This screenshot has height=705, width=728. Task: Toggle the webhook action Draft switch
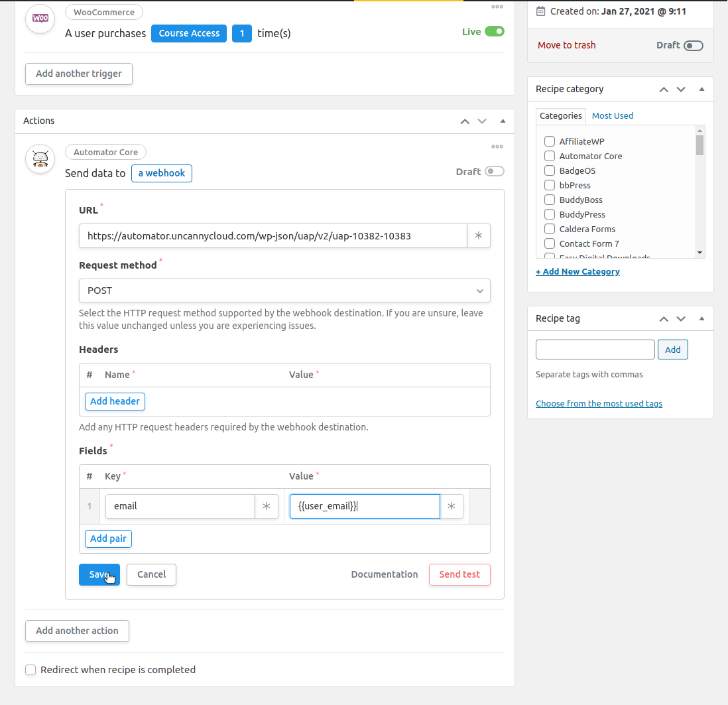(x=495, y=171)
